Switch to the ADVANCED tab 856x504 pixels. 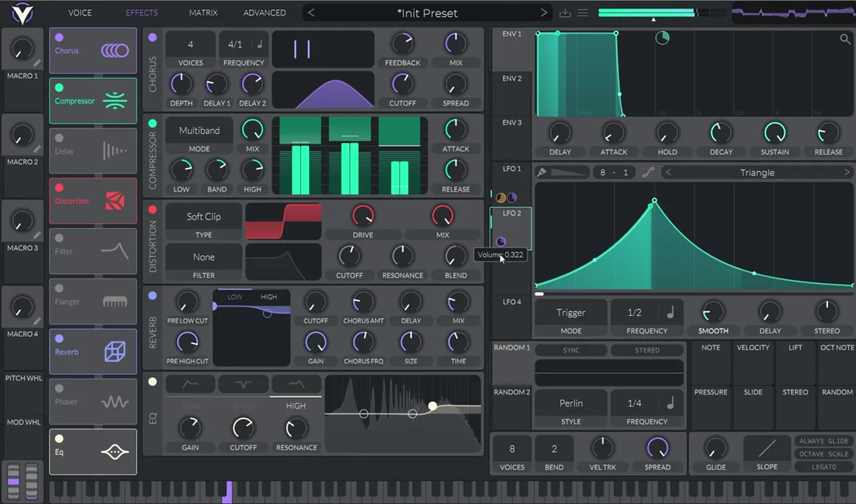pyautogui.click(x=264, y=13)
